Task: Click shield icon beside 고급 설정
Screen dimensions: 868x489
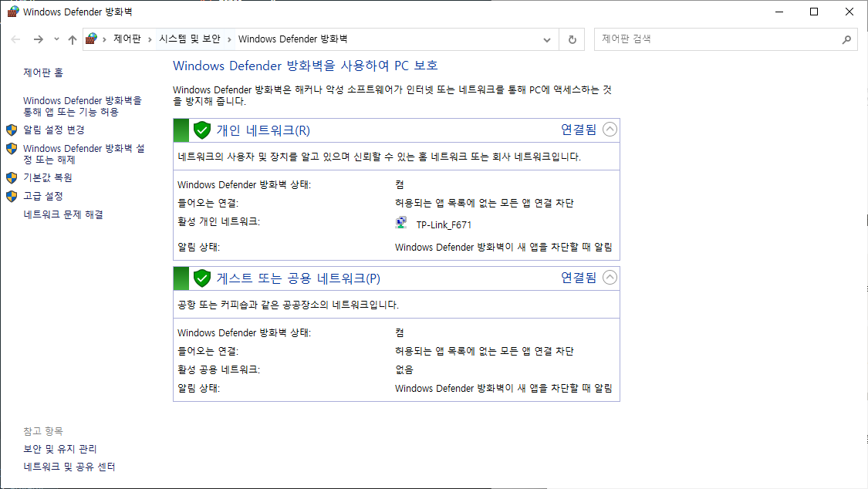Action: point(12,197)
